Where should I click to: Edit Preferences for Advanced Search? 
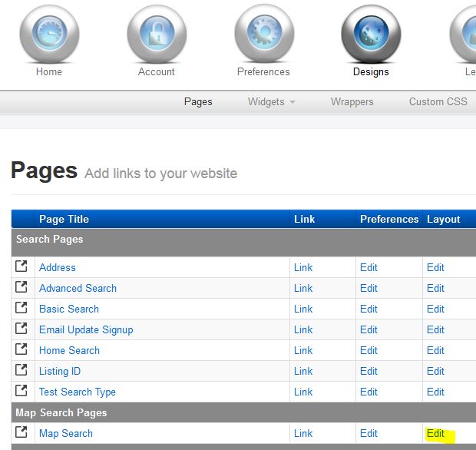369,288
